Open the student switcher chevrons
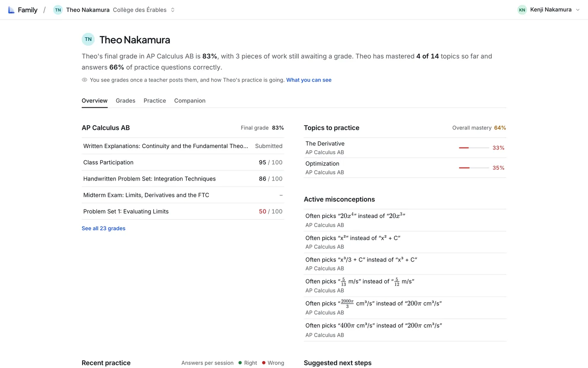588x368 pixels. point(173,10)
